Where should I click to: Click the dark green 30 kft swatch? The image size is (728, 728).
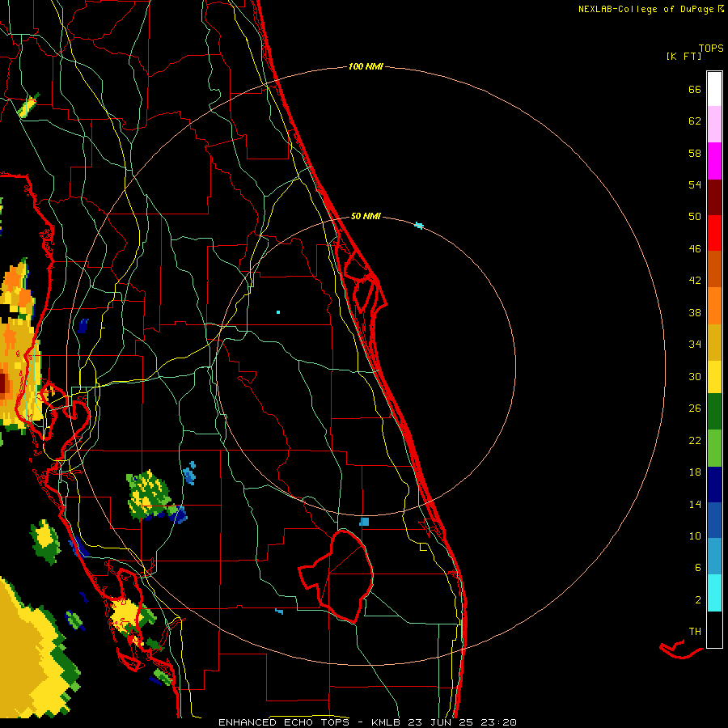pos(714,412)
